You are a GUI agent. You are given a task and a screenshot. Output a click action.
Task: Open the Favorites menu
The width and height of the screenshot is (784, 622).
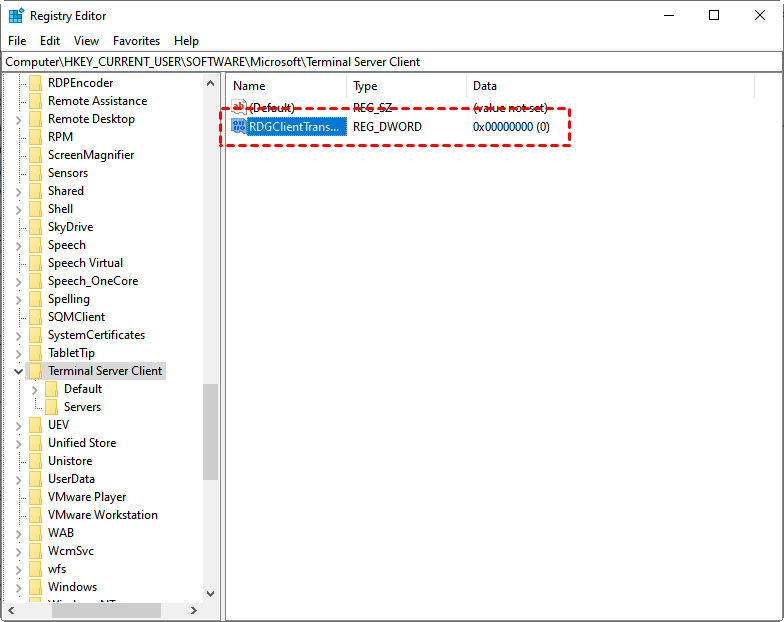click(136, 40)
